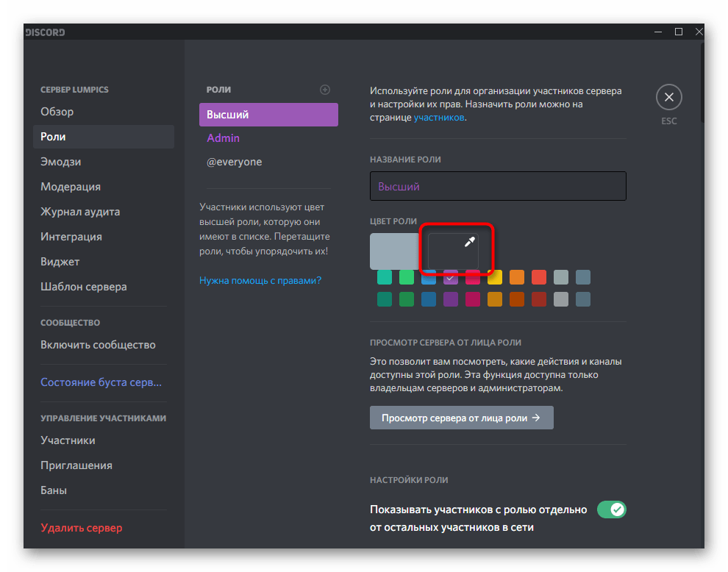
Task: Open Состояние буста сервера section
Action: pos(101,382)
